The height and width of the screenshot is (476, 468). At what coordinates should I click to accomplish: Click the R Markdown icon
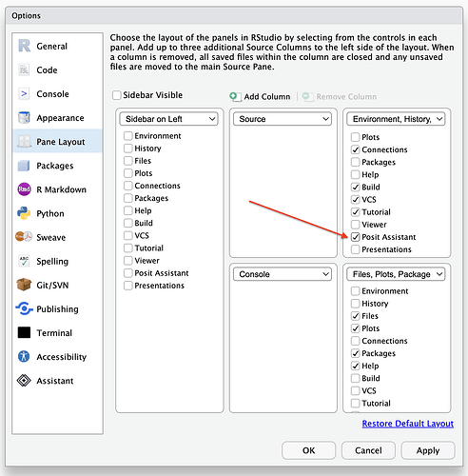[x=24, y=189]
